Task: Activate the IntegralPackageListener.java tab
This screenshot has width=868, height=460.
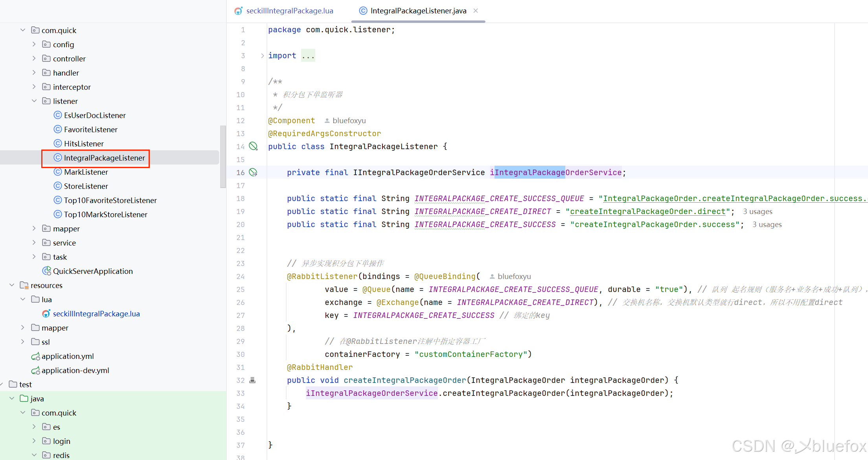Action: [418, 11]
